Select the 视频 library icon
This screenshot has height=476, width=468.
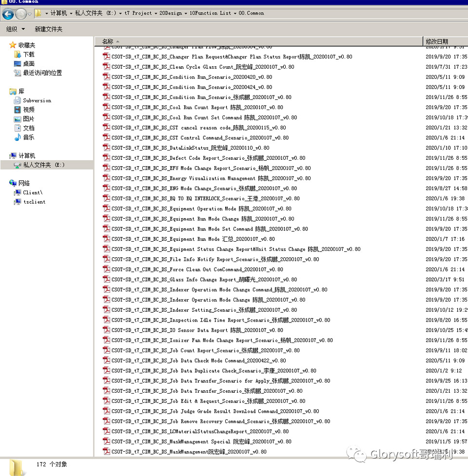18,110
